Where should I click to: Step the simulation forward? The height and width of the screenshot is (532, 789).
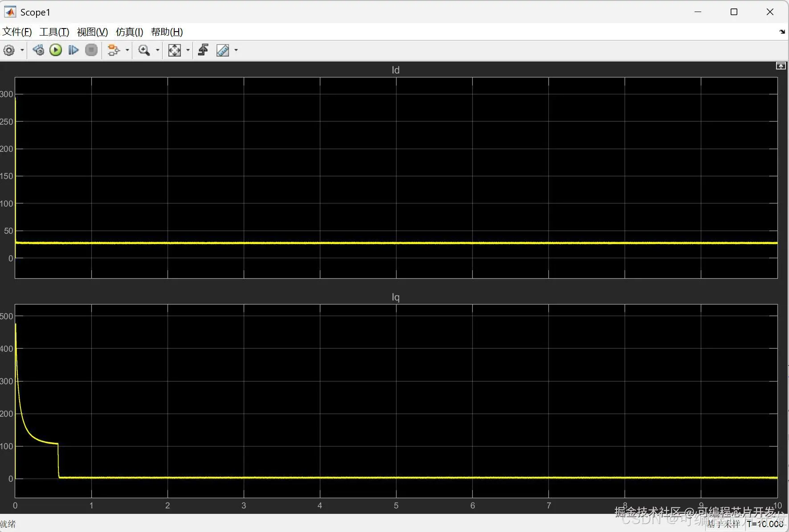pyautogui.click(x=74, y=50)
